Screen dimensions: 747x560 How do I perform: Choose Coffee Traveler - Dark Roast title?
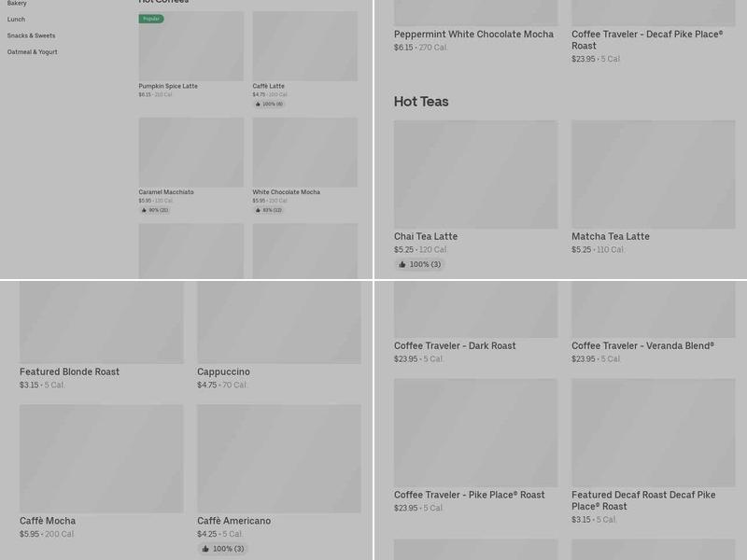coord(455,346)
